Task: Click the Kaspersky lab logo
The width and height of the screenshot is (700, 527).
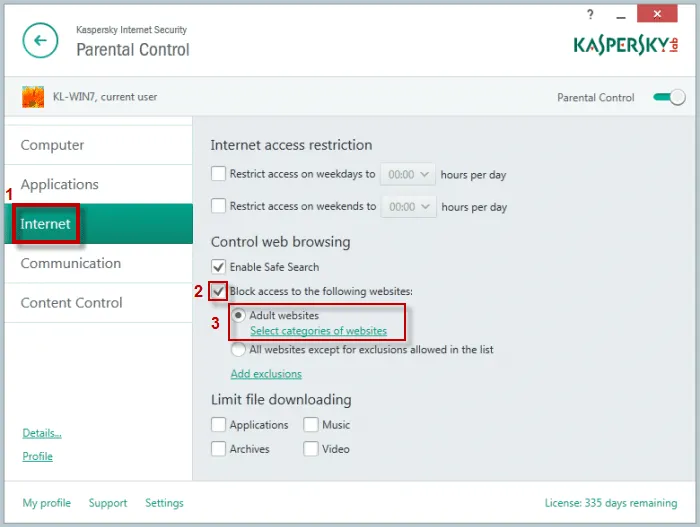Action: click(x=626, y=46)
